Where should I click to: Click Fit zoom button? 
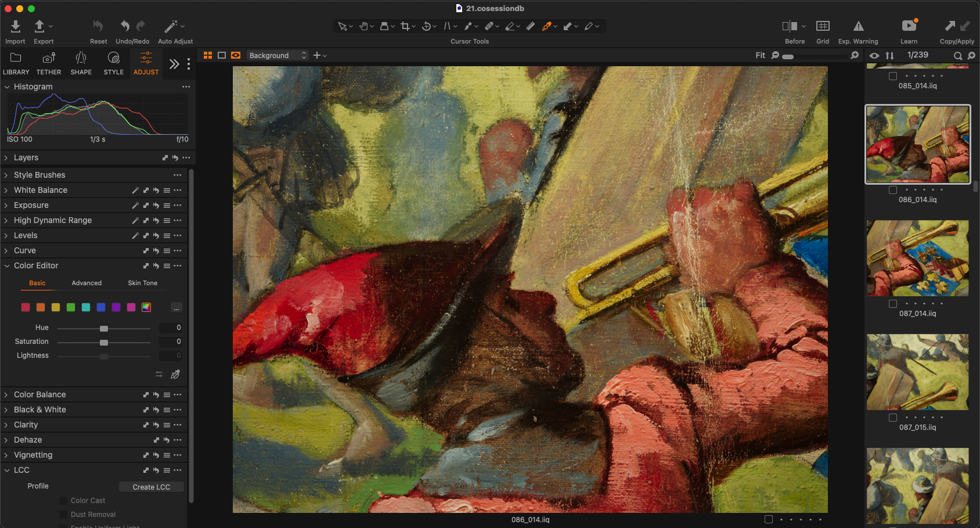point(761,55)
